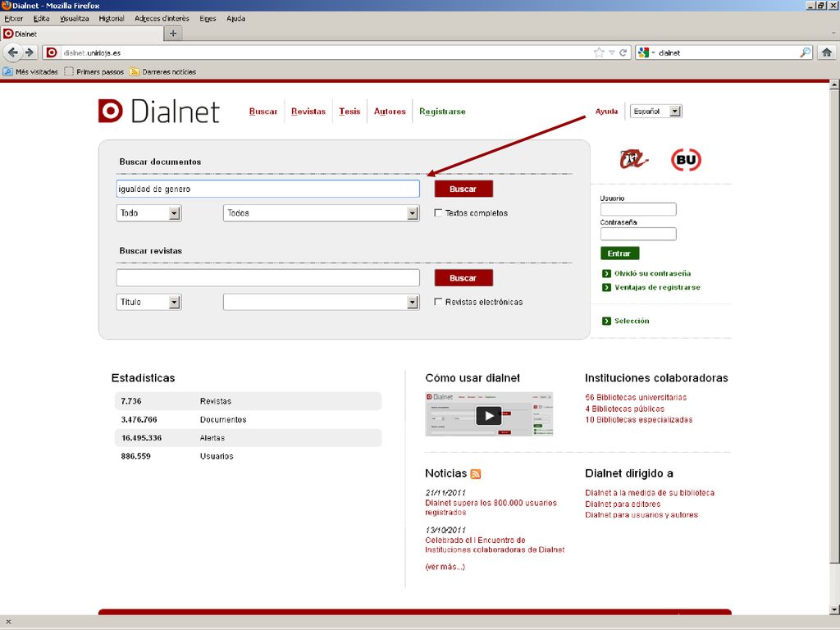Play the Cómo usar dialnet video

pos(489,415)
